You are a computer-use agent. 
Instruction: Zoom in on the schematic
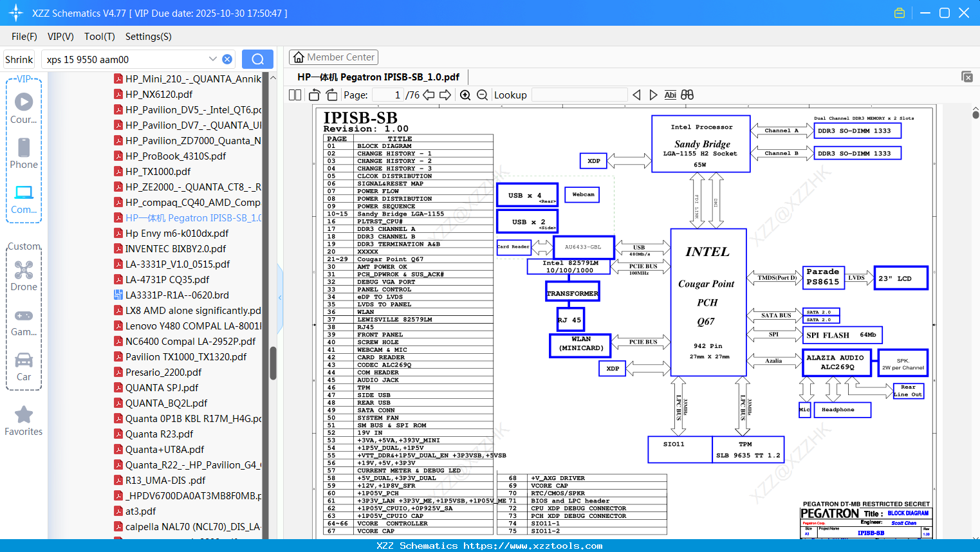pyautogui.click(x=465, y=95)
